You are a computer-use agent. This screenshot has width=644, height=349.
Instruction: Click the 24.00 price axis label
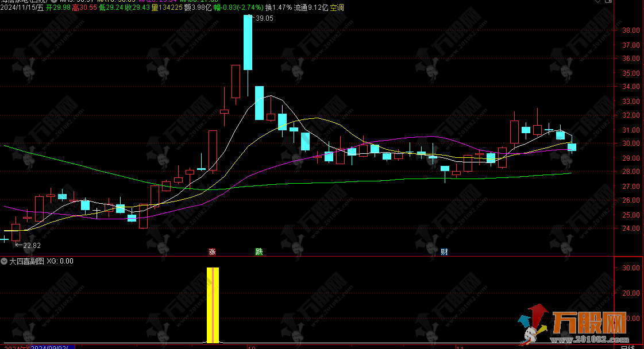click(x=631, y=228)
